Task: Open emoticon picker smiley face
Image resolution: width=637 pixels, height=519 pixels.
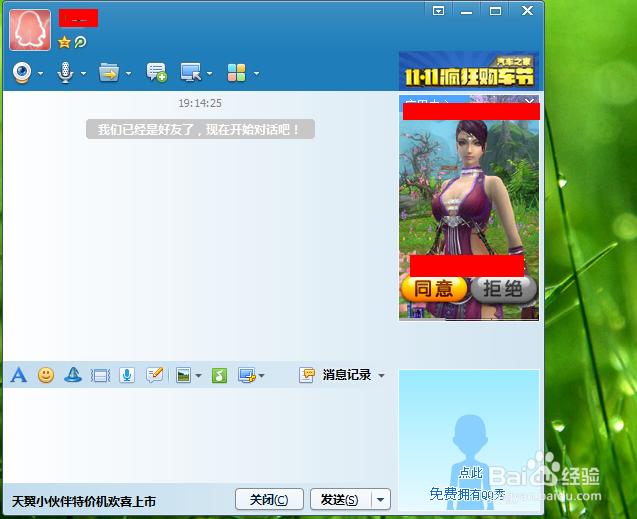Action: coord(46,375)
